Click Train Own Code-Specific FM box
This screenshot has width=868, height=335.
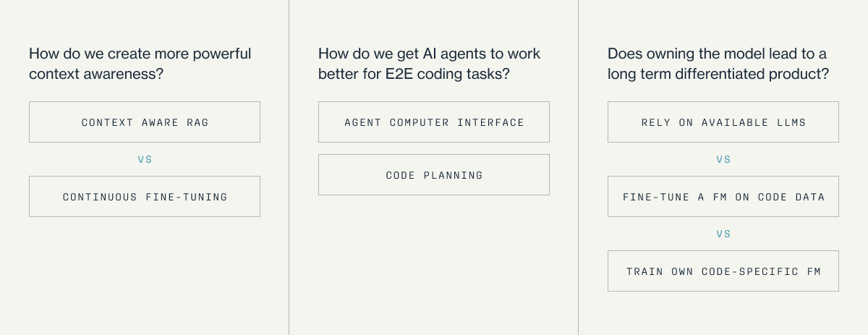(723, 271)
